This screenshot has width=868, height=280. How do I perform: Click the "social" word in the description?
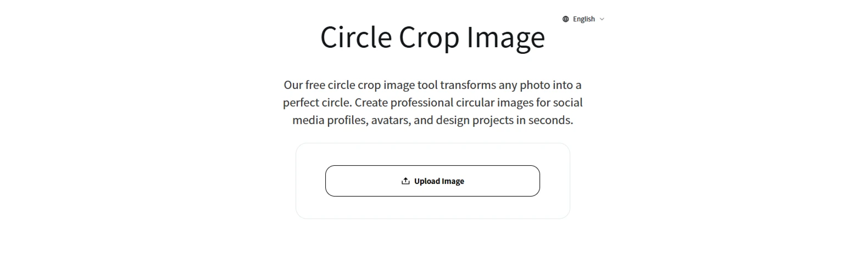coord(567,103)
